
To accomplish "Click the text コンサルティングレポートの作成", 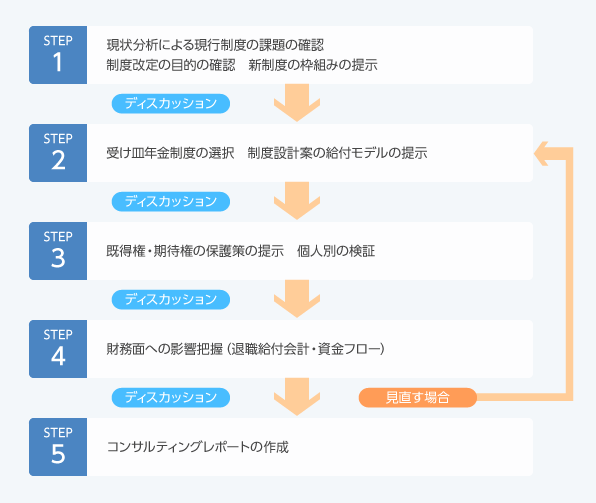I will pyautogui.click(x=198, y=447).
